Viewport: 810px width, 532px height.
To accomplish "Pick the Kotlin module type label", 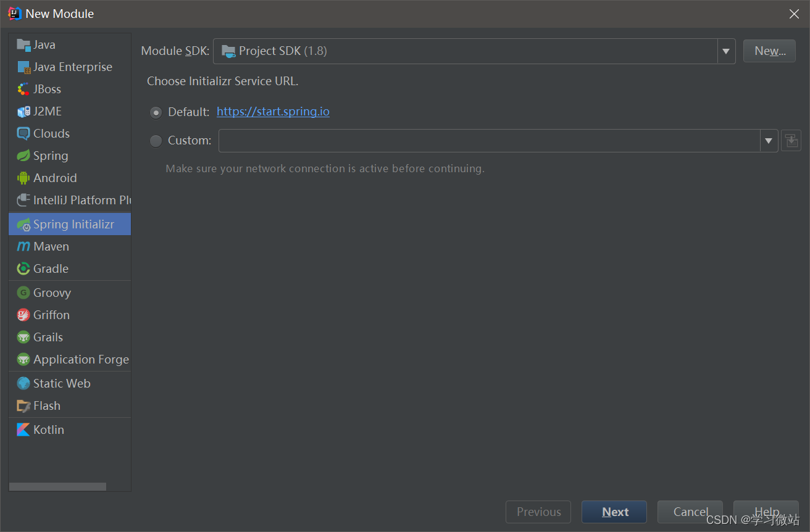I will pyautogui.click(x=49, y=430).
